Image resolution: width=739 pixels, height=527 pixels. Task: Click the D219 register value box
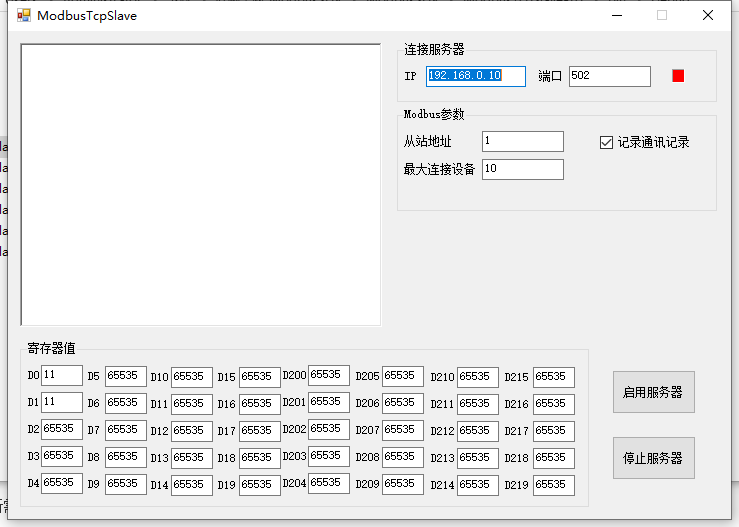(x=554, y=486)
